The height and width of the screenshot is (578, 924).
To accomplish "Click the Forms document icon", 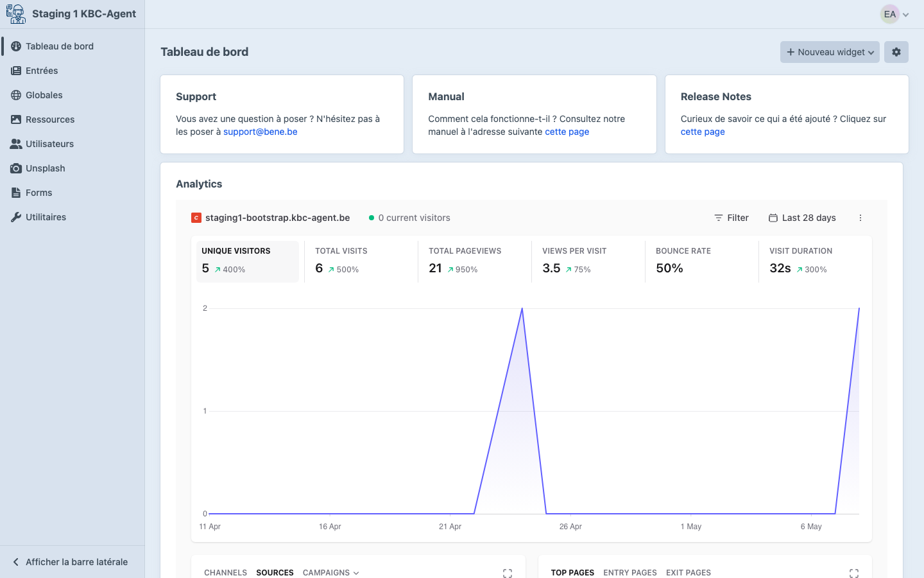I will [x=16, y=193].
